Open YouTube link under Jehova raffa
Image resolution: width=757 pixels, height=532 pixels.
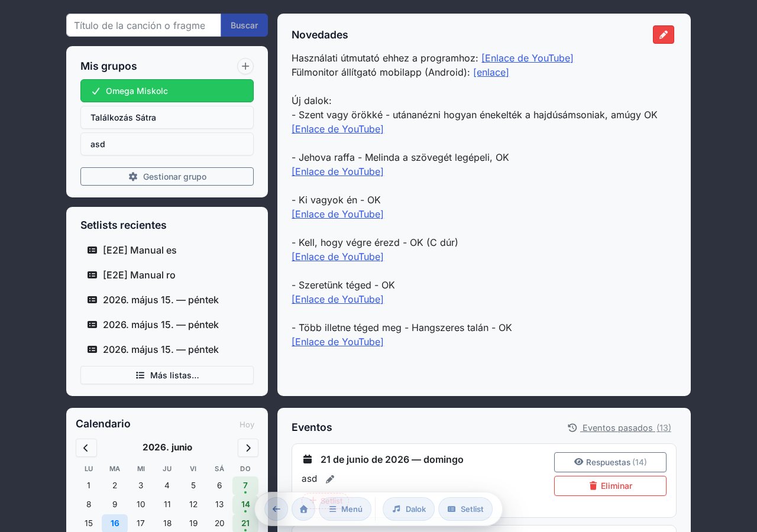[338, 171]
